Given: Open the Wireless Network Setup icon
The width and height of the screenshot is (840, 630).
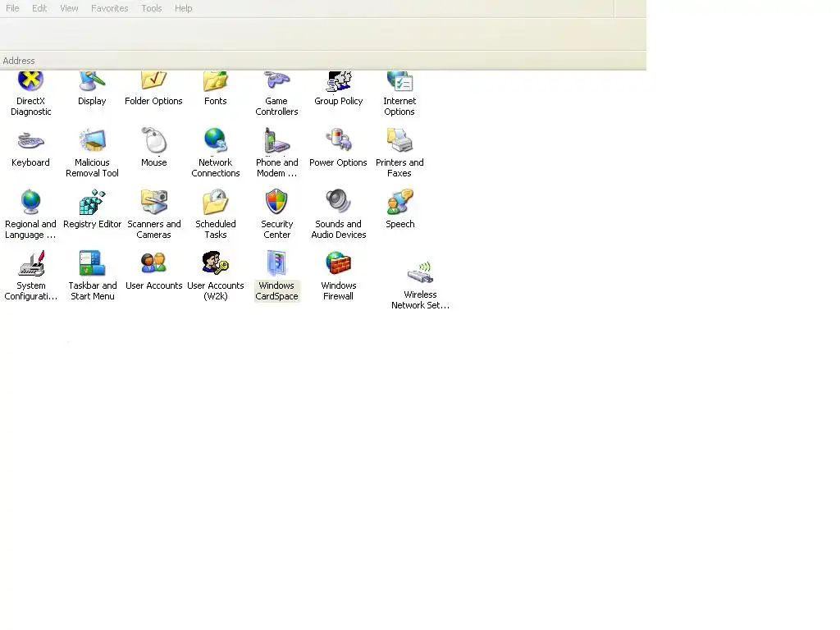Looking at the screenshot, I should coord(420,272).
